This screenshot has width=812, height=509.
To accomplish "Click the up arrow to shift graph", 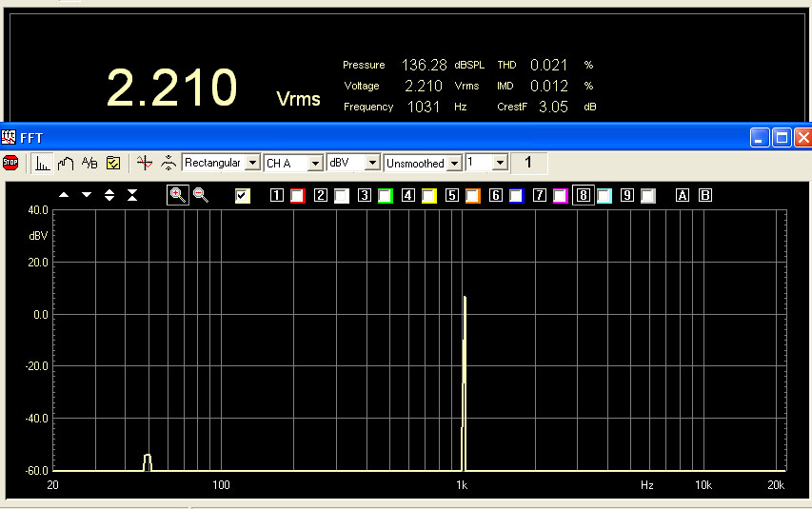I will [x=64, y=195].
